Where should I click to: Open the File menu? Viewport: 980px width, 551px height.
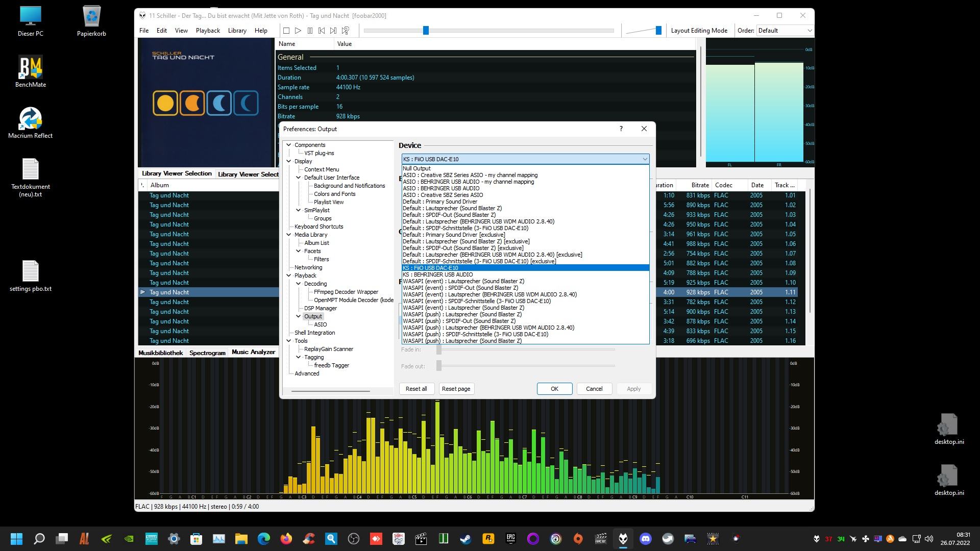[144, 31]
